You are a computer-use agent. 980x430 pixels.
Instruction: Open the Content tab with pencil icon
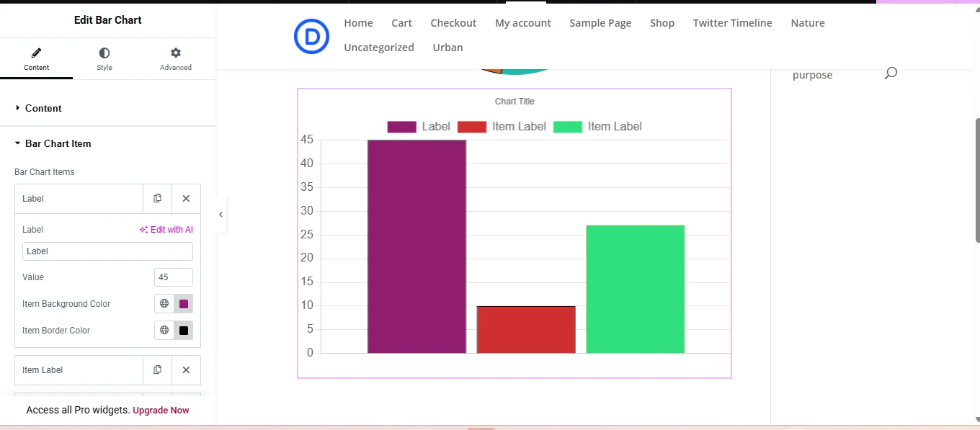point(36,59)
